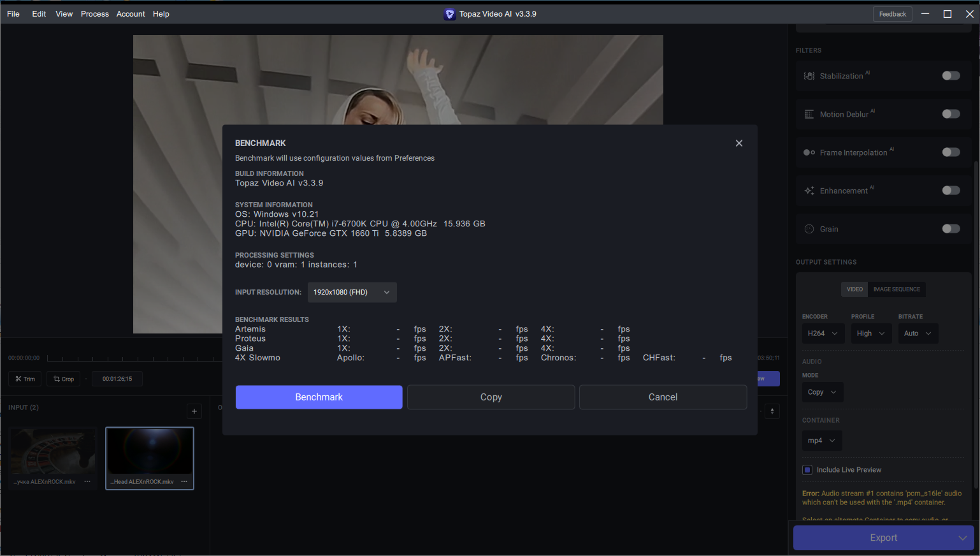Click the GPU NVIDIA GeForce GTX 1660 Ti line
The width and height of the screenshot is (980, 556).
coord(331,233)
